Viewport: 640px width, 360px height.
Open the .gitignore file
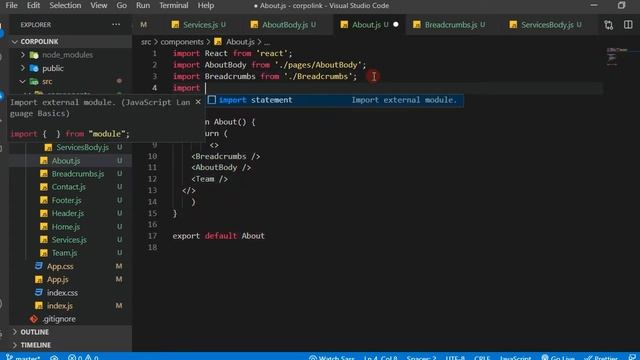(59, 319)
